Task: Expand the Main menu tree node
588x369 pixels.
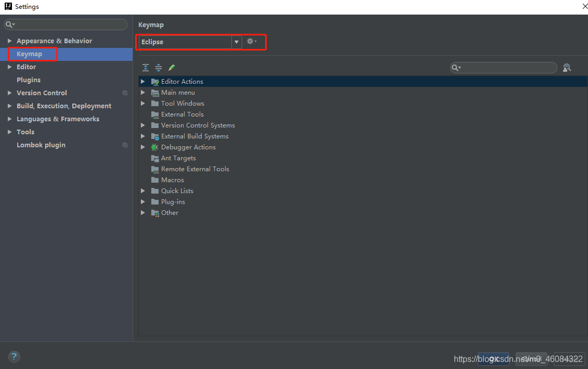Action: tap(143, 92)
